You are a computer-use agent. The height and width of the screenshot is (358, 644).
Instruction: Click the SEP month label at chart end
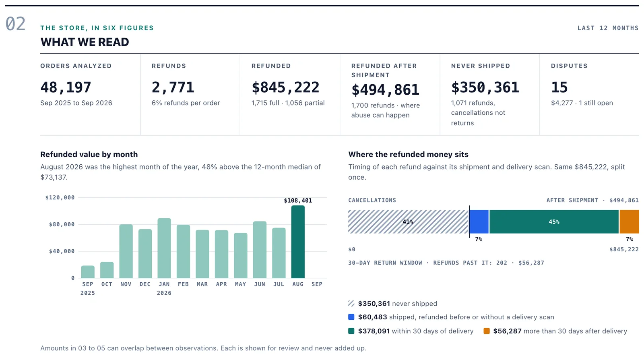pos(317,284)
